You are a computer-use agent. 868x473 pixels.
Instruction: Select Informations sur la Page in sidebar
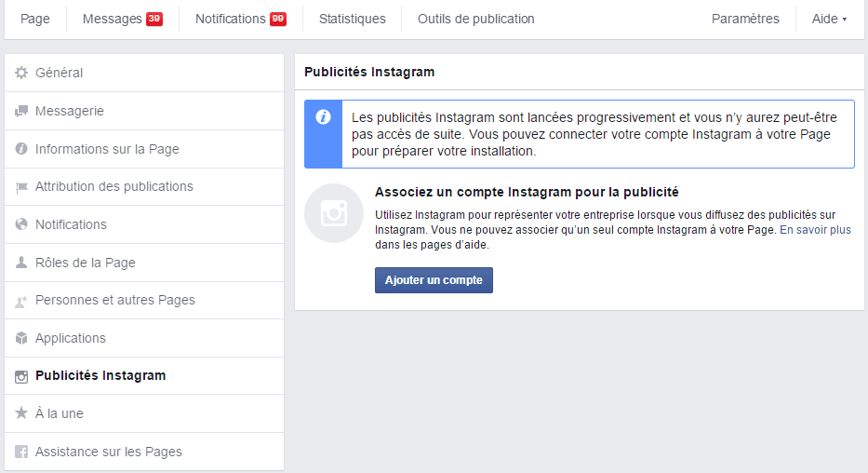pyautogui.click(x=144, y=149)
